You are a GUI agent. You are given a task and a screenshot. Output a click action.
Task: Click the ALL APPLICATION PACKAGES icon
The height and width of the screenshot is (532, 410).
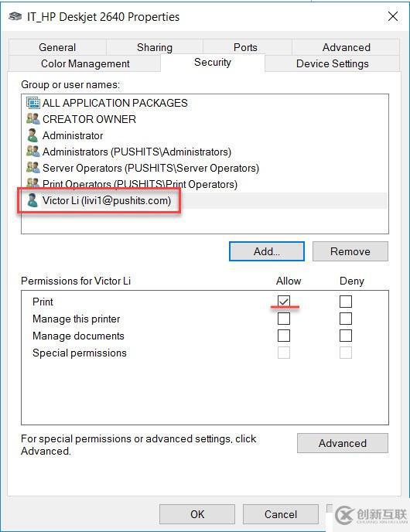point(33,103)
